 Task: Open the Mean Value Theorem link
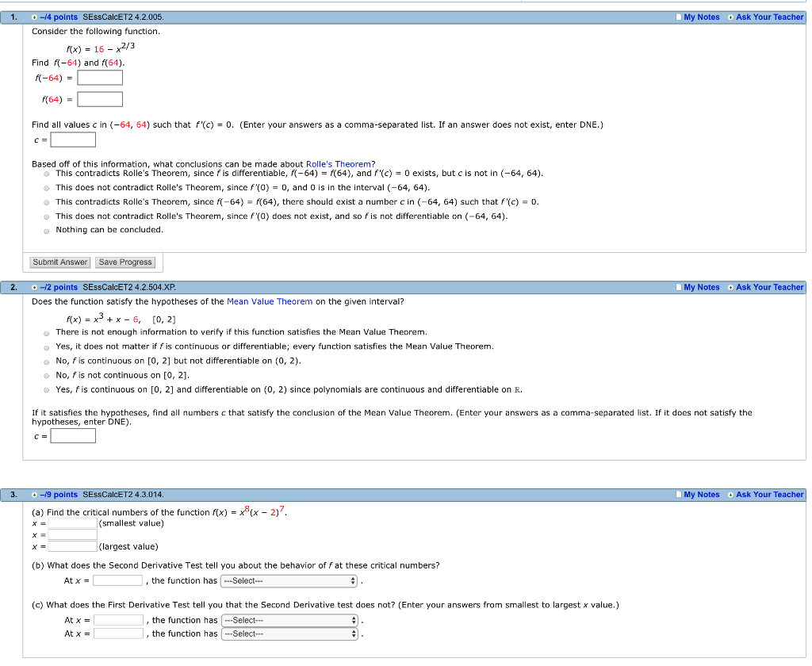[x=270, y=301]
